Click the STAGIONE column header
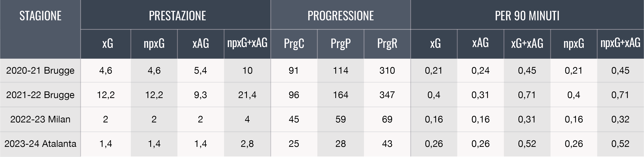The image size is (644, 157). pyautogui.click(x=40, y=16)
